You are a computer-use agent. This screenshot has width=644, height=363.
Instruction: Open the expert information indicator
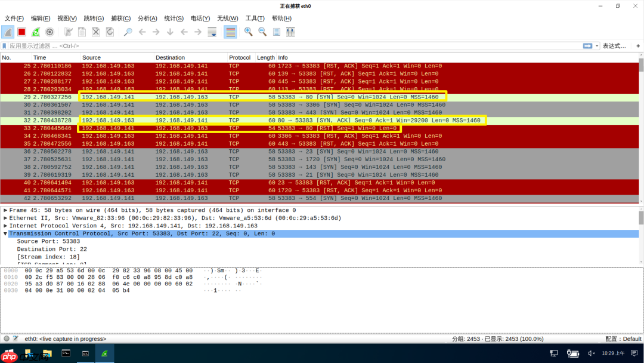click(6, 339)
